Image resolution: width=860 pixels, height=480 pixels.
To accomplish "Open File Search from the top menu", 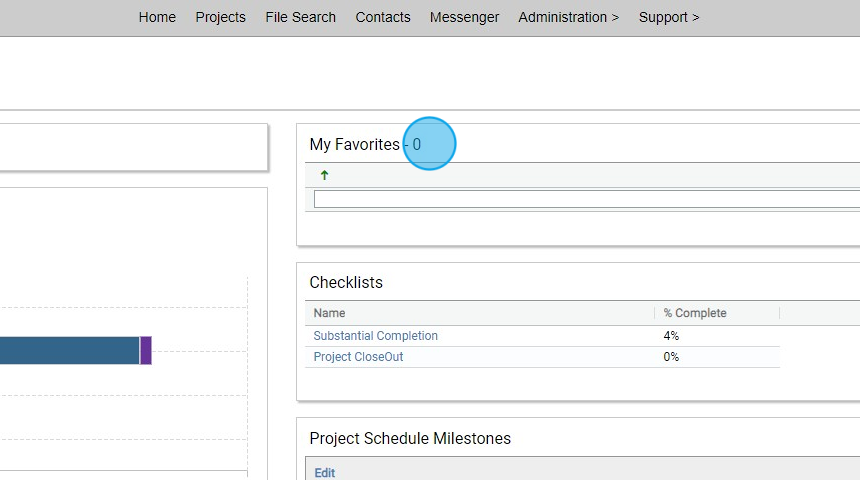I will (x=300, y=17).
